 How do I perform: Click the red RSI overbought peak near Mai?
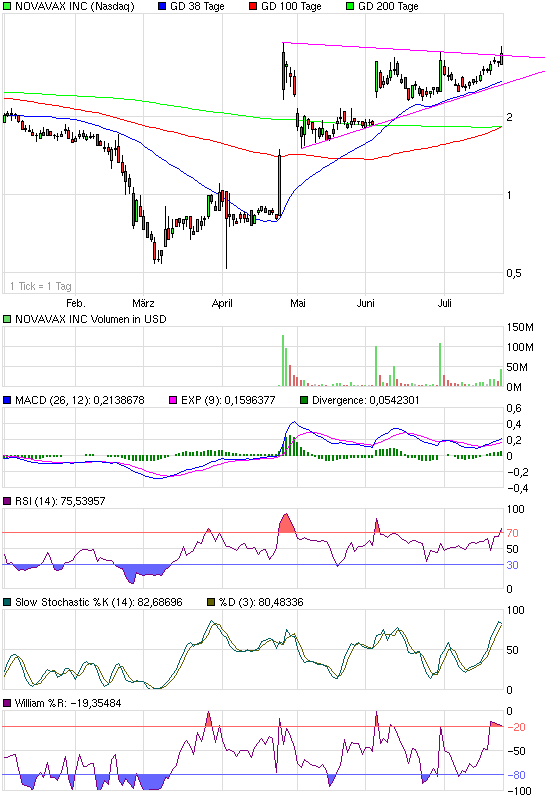(x=287, y=523)
